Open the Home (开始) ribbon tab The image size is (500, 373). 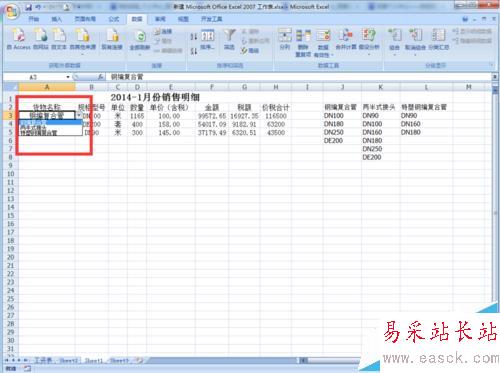pos(34,19)
